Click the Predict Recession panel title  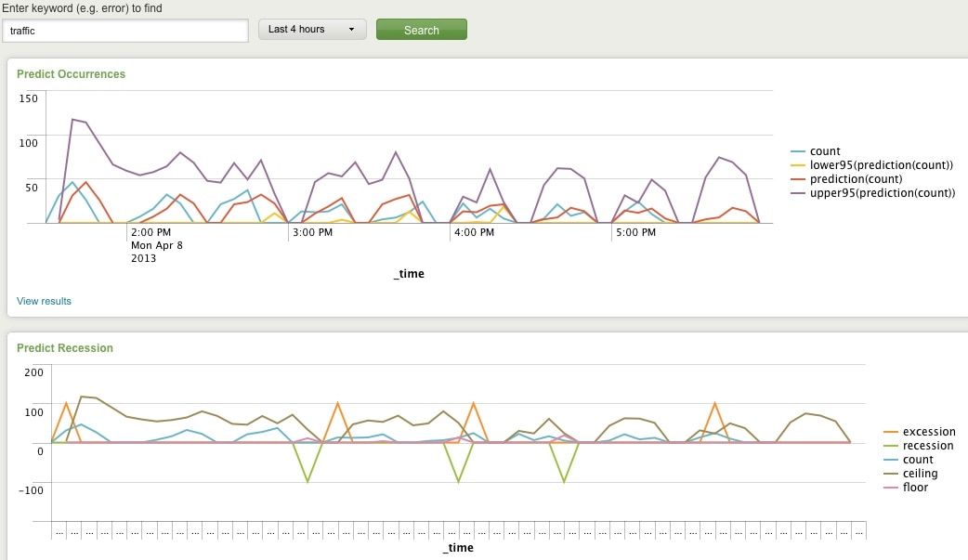65,348
